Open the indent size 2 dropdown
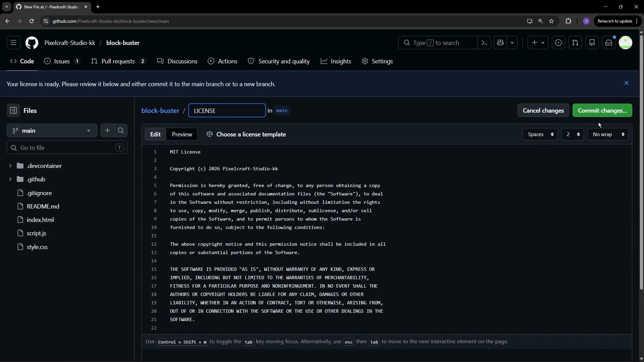The image size is (644, 362). 573,134
